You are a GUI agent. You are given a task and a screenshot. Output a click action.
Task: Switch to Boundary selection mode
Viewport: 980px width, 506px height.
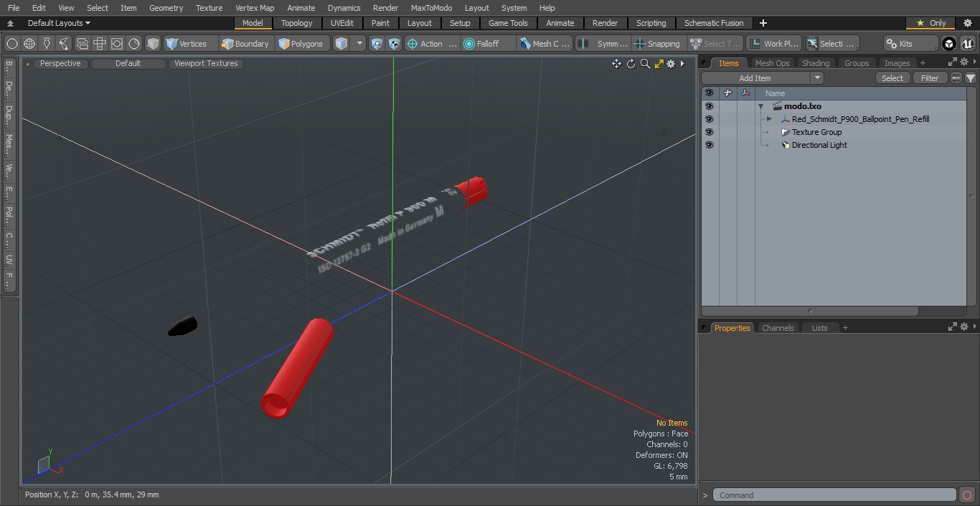click(246, 44)
